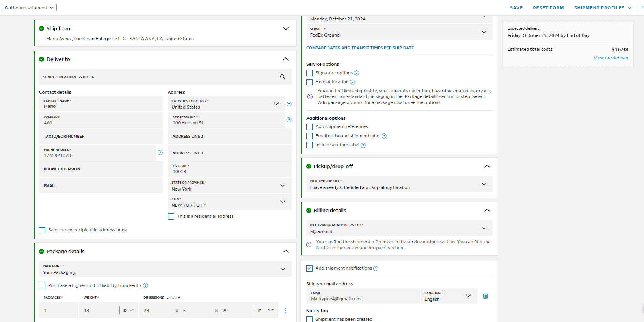Click help icon beside Phone Number field
Screen dimensions: 644x322
160,152
